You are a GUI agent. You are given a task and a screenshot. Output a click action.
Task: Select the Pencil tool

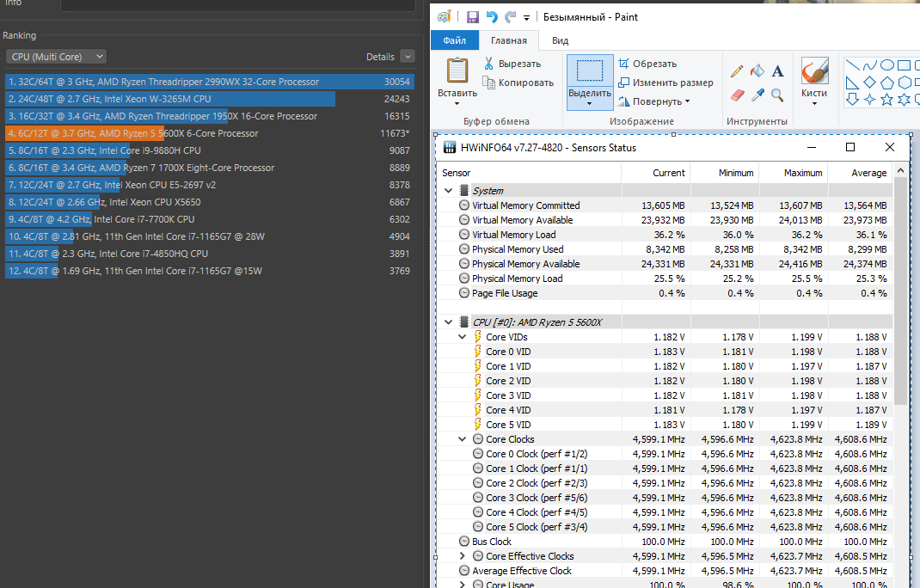(x=737, y=71)
